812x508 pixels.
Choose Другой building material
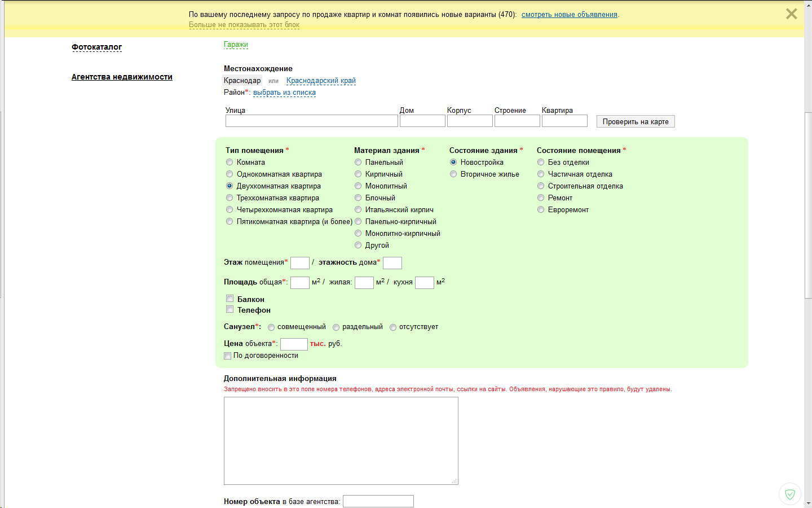[x=358, y=245]
